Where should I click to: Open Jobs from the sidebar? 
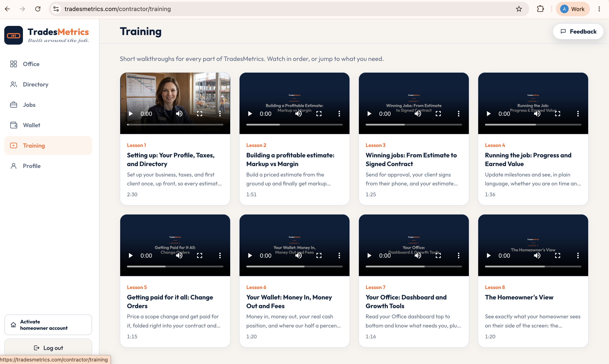pos(48,105)
